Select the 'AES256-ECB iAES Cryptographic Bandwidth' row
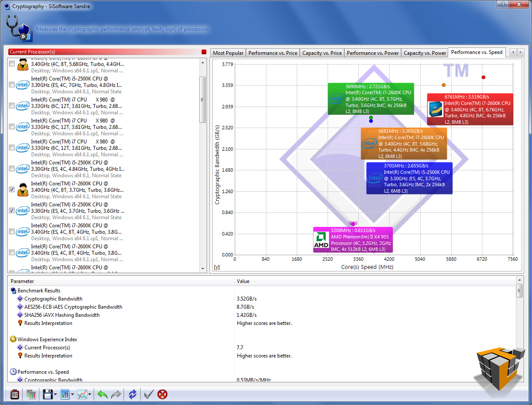This screenshot has height=405, width=532. (x=262, y=307)
